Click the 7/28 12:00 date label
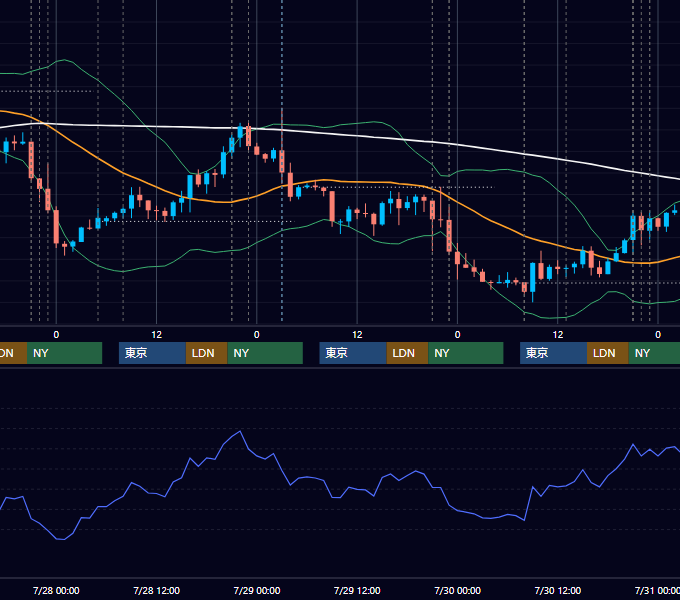This screenshot has width=680, height=600. (157, 590)
